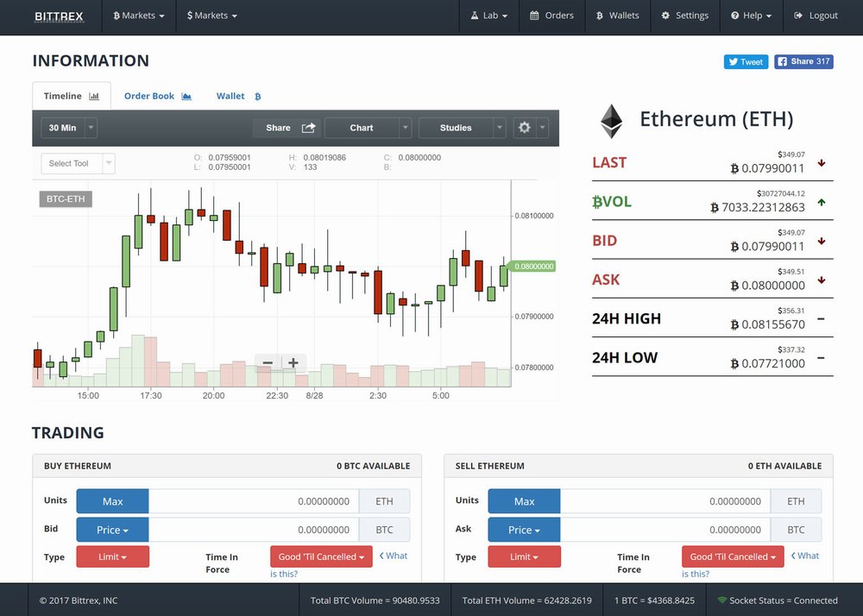Screen dimensions: 863x616
Task: Switch to the Order Book tab
Action: pos(157,96)
